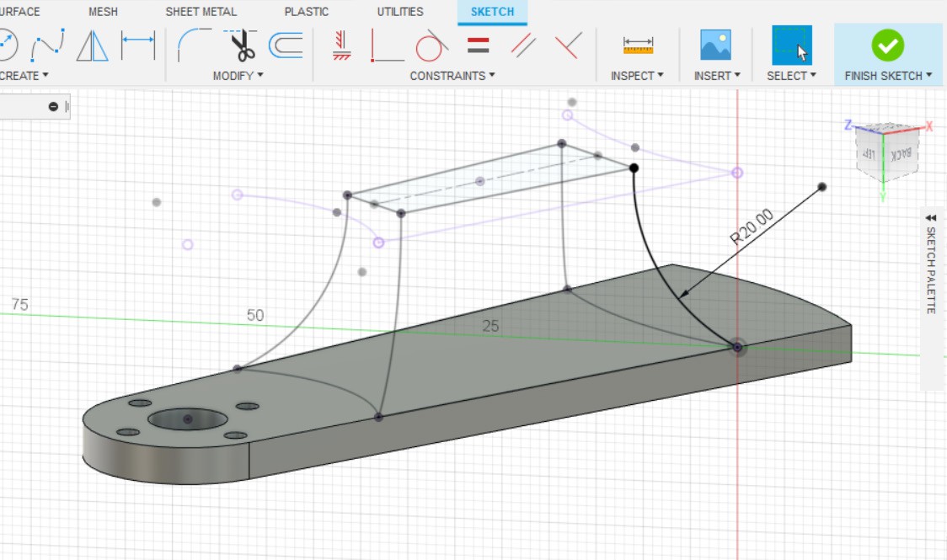The height and width of the screenshot is (560, 947).
Task: Click the green Finish Sketch button
Action: point(887,45)
